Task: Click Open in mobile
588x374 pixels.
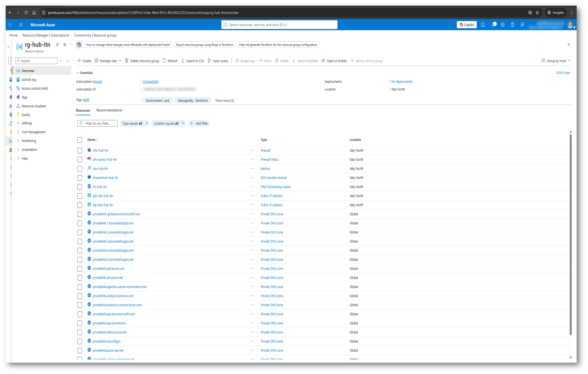Action: coord(334,61)
